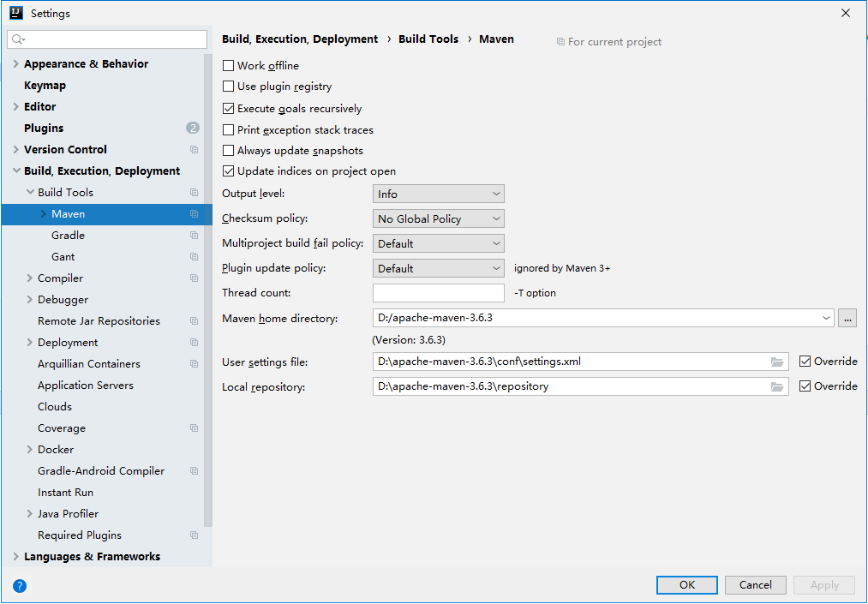Image resolution: width=868 pixels, height=604 pixels.
Task: Select Gradle under Build Tools
Action: [x=68, y=236]
